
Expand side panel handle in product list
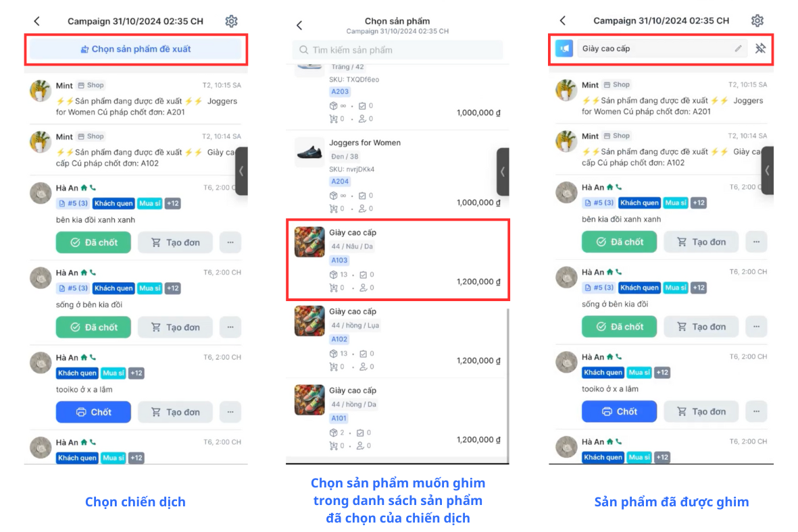(503, 172)
